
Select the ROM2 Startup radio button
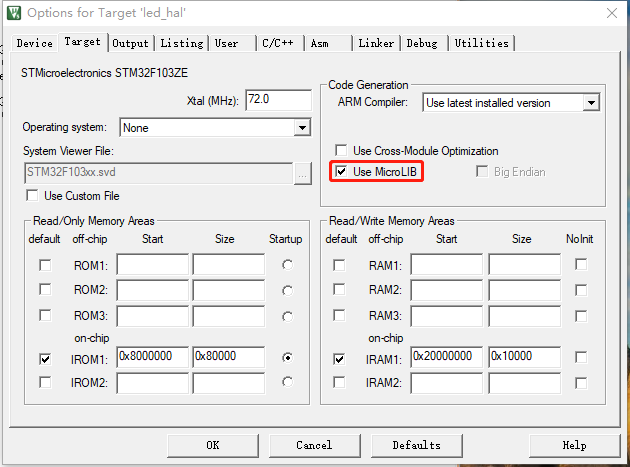pos(287,291)
